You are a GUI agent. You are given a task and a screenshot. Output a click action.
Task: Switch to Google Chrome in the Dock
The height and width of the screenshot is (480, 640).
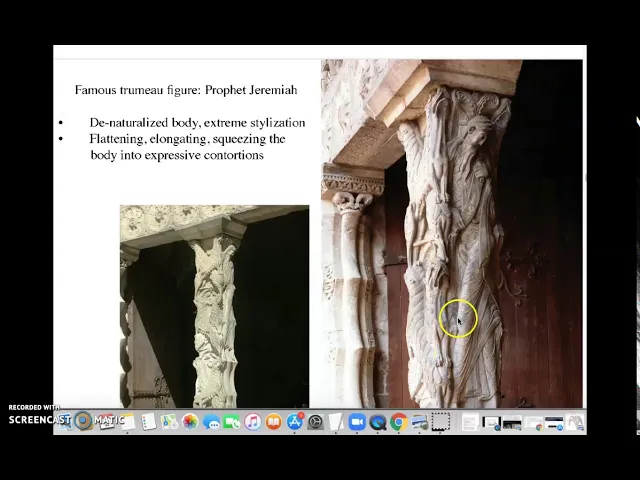point(398,422)
